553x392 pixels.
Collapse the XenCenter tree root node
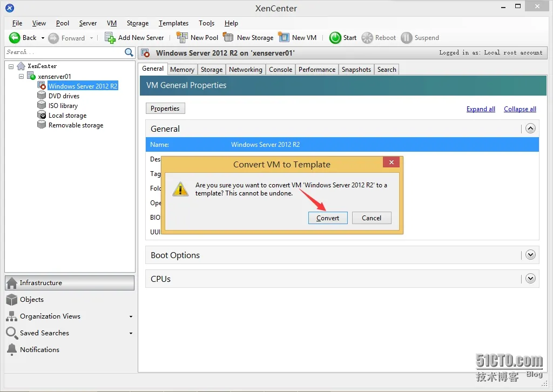tap(11, 66)
